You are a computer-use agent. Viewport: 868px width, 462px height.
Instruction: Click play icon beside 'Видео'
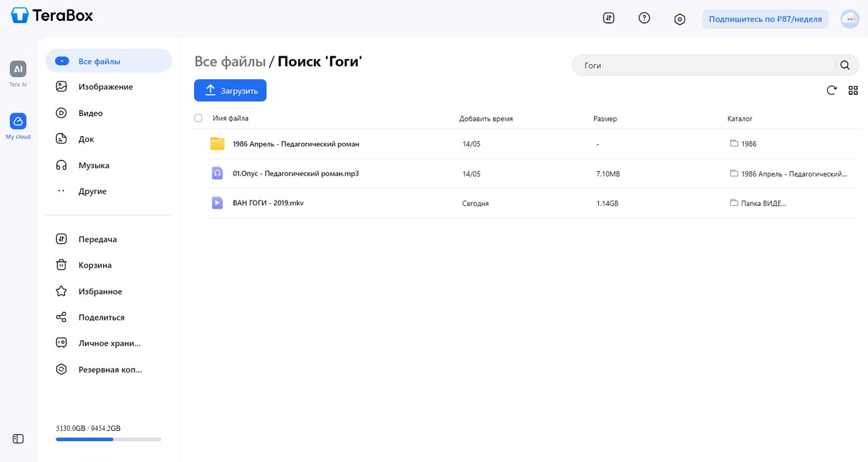coord(61,113)
